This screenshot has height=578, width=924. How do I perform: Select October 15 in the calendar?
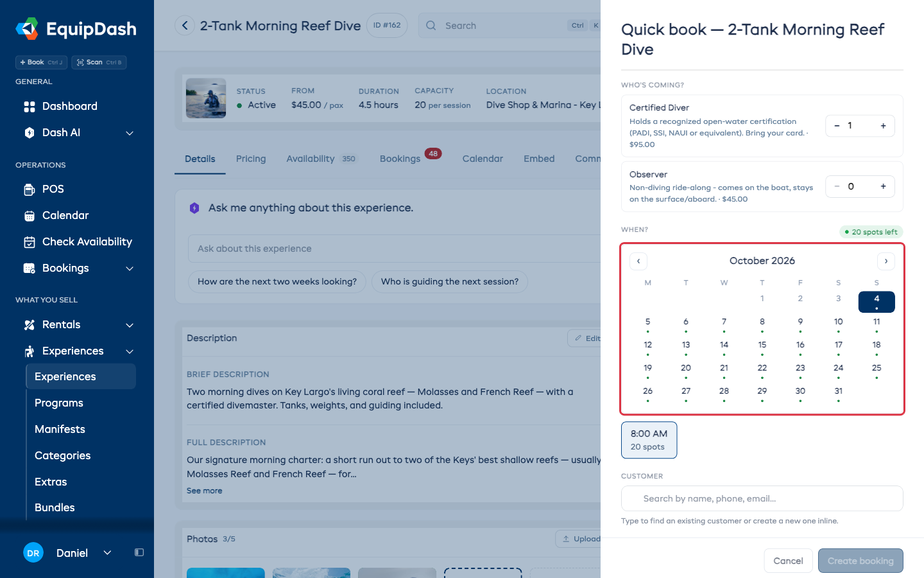point(762,347)
